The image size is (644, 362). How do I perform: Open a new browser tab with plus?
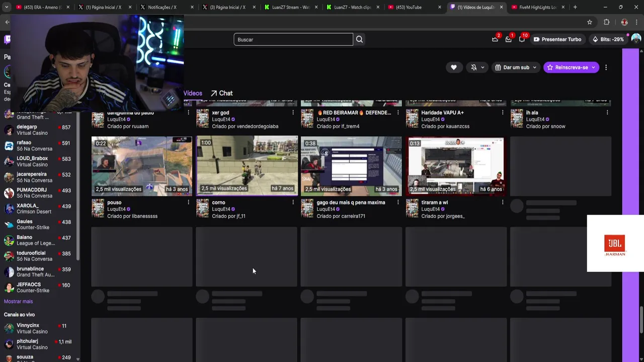(575, 7)
